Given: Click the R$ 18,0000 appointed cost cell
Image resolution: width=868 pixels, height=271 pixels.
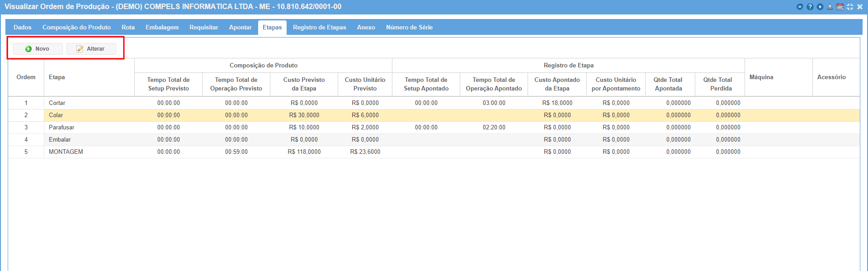Looking at the screenshot, I should 557,103.
